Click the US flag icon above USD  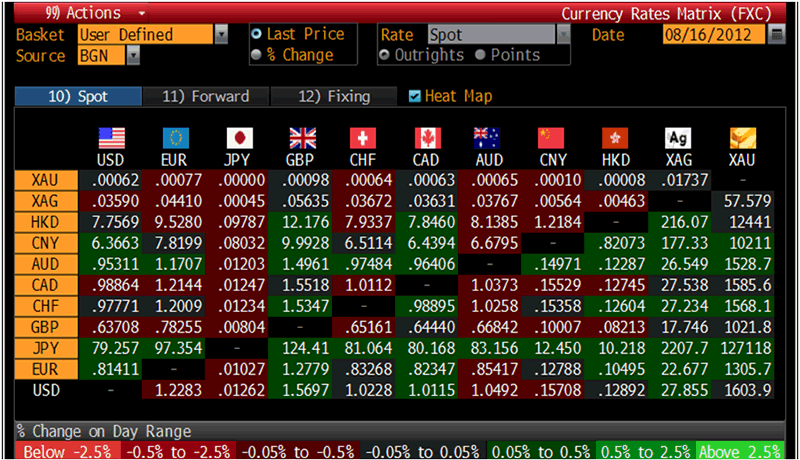[111, 138]
